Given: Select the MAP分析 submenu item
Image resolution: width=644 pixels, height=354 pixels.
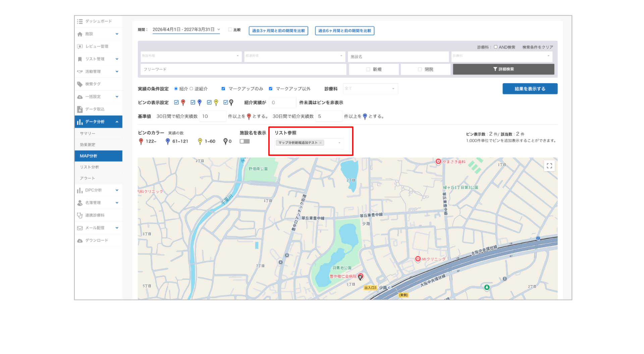Looking at the screenshot, I should (x=98, y=156).
